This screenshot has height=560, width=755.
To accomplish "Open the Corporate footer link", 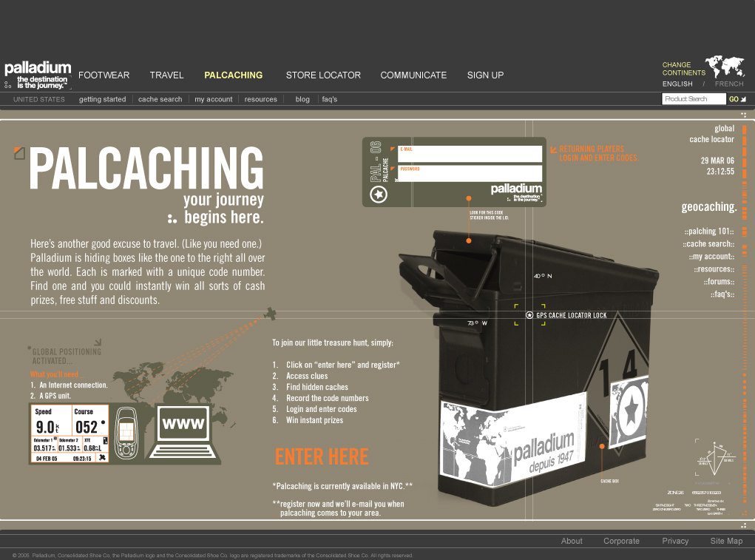I will (622, 541).
